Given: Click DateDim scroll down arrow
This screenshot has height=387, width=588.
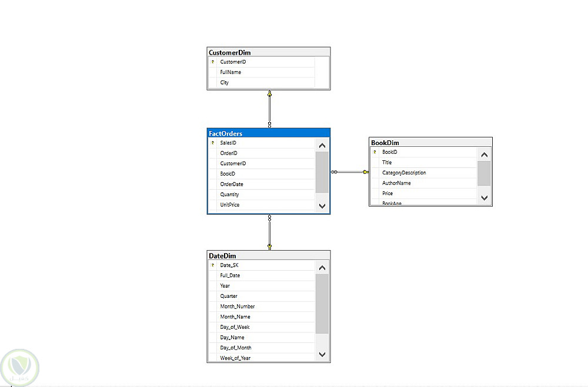Looking at the screenshot, I should coord(322,354).
